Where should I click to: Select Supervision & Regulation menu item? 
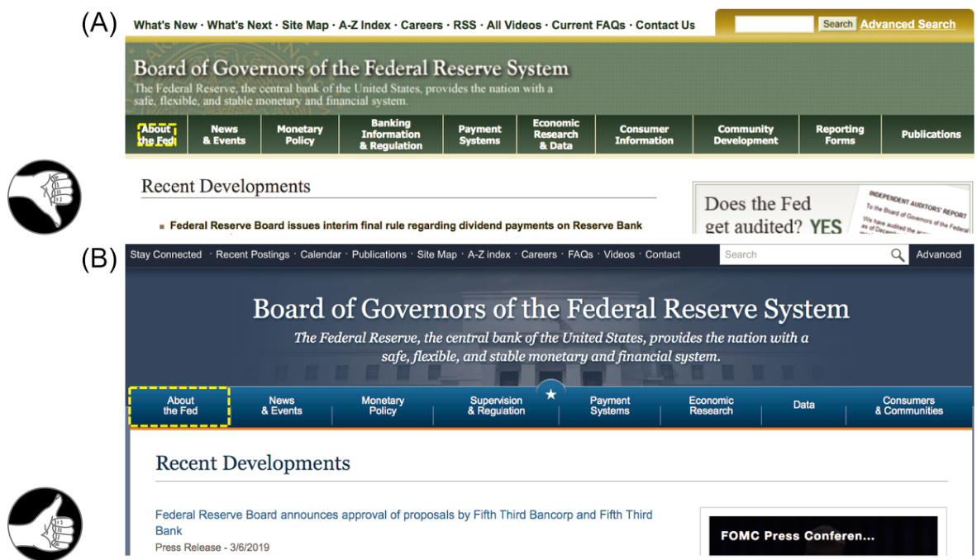point(496,406)
